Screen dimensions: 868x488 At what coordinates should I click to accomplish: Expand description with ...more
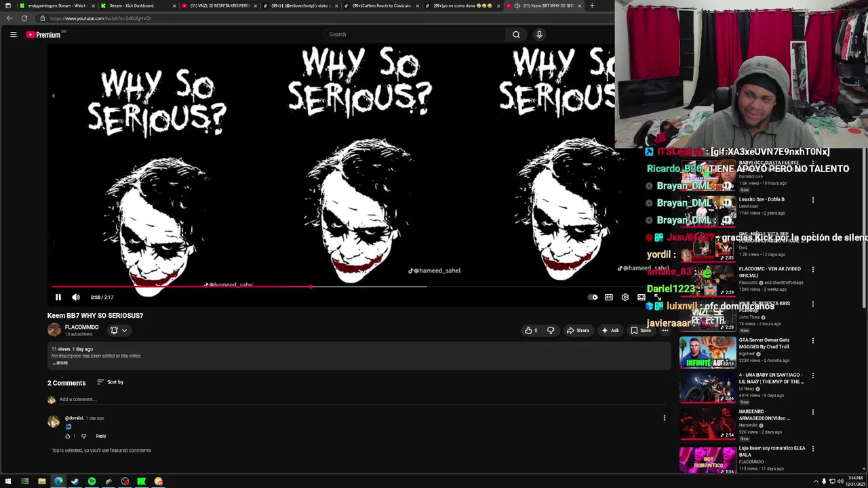point(60,363)
